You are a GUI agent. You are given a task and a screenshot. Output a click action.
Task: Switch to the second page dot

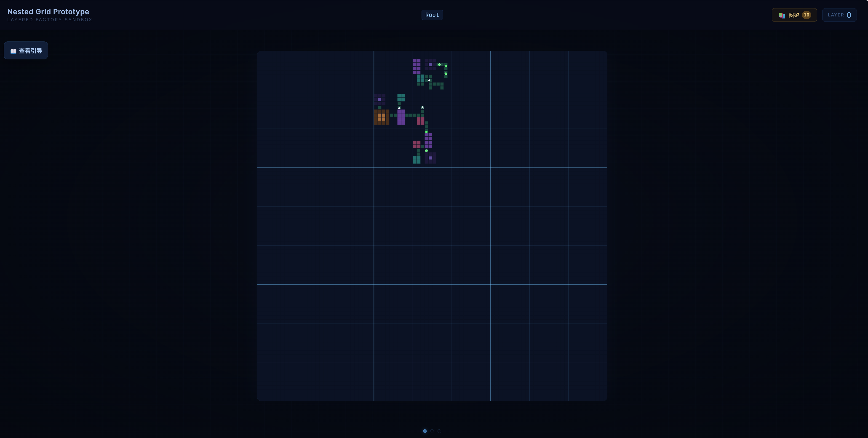click(432, 431)
